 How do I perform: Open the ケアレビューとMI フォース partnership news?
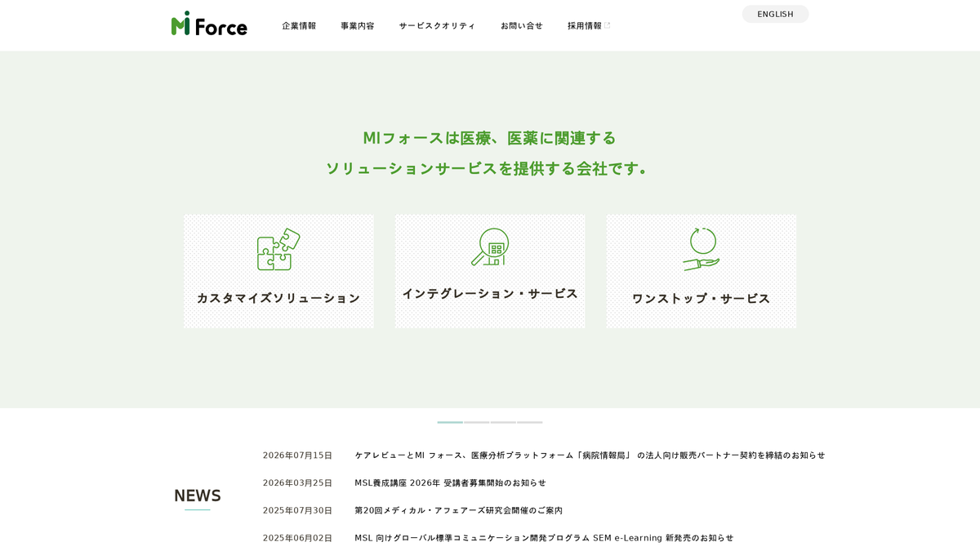point(590,455)
